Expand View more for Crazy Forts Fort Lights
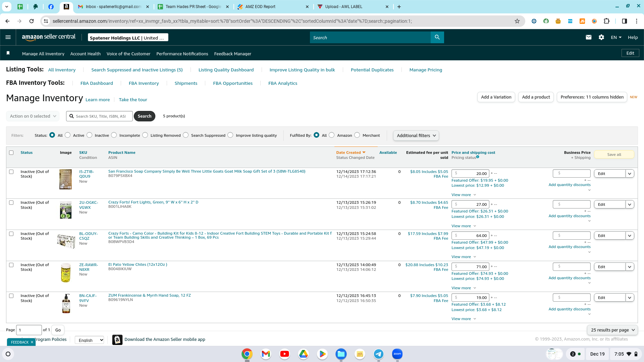The image size is (644, 362). [464, 226]
